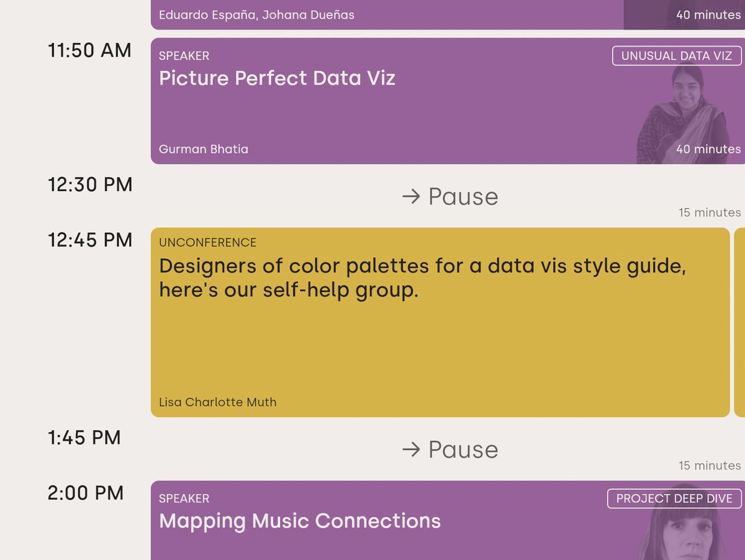Open the "Picture Perfect Data Viz" talk title
This screenshot has width=745, height=560.
coord(277,78)
